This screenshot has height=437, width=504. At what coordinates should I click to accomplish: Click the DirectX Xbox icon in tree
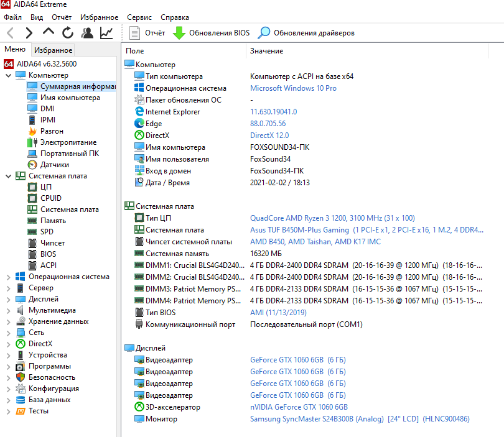(x=21, y=344)
